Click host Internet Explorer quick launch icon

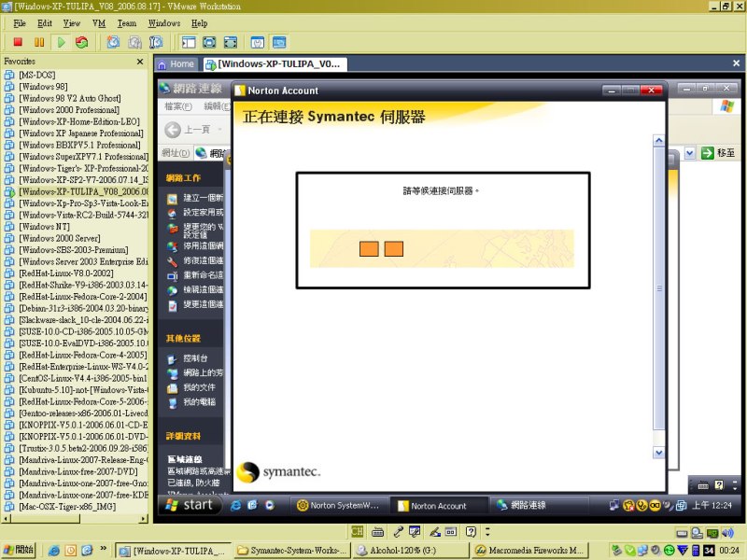[x=54, y=551]
